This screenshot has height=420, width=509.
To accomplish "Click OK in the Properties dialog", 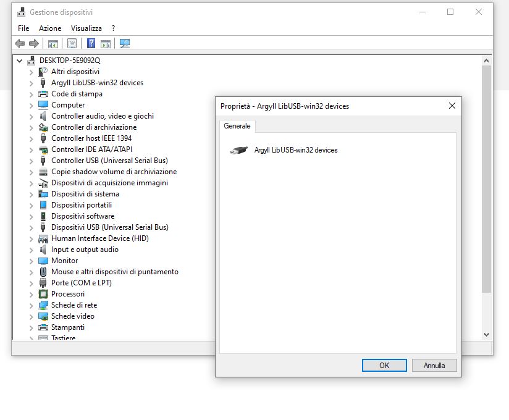I will (384, 365).
